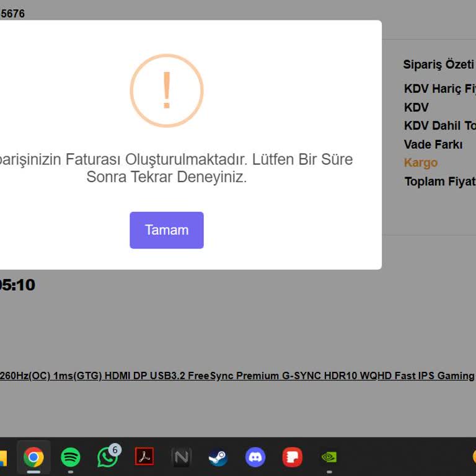Open Google Chrome from the taskbar
The image size is (476, 476).
[33, 457]
